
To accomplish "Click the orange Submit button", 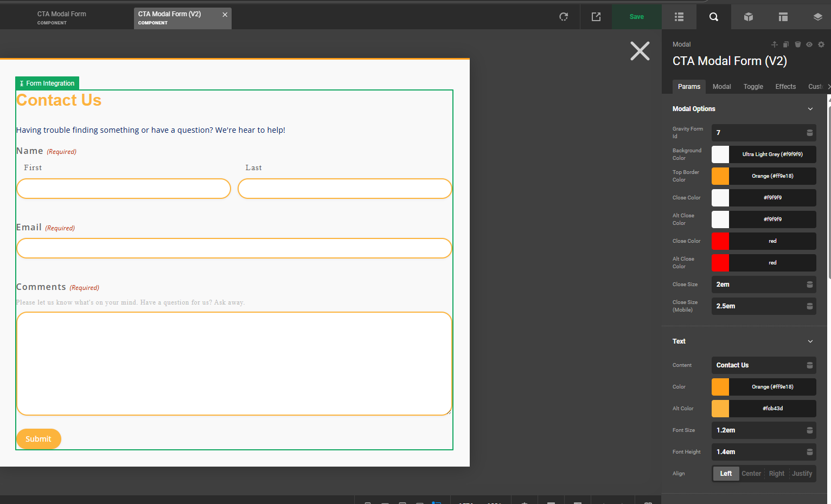I will pyautogui.click(x=39, y=439).
